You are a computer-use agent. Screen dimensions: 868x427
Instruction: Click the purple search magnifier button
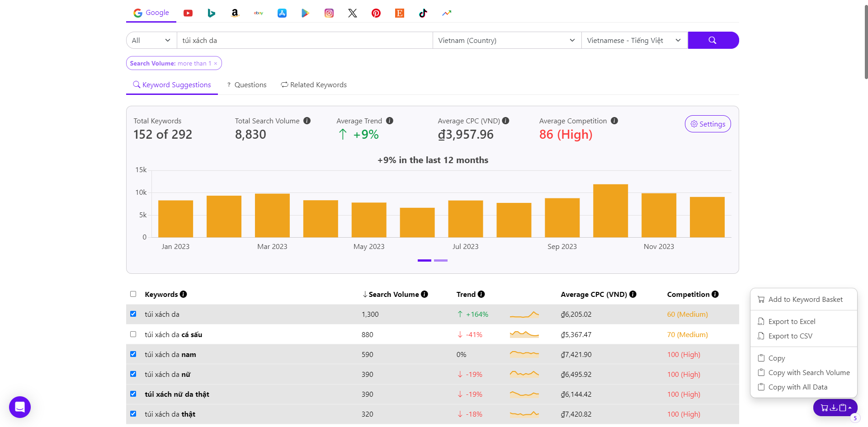(713, 40)
